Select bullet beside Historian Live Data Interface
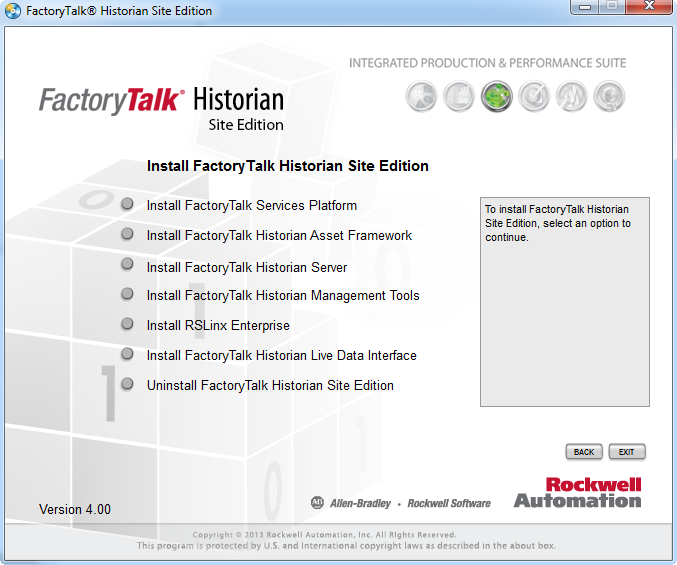The height and width of the screenshot is (565, 677). [x=127, y=354]
